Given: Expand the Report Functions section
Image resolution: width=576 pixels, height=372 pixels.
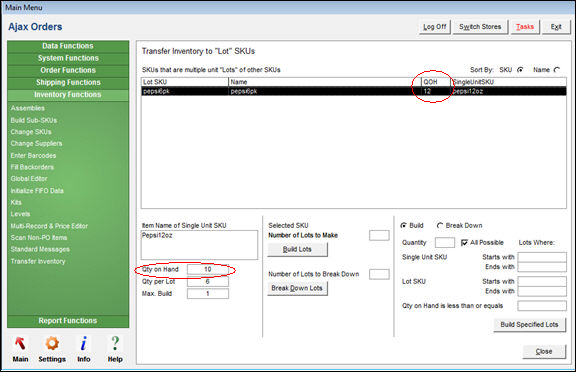Looking at the screenshot, I should [68, 321].
